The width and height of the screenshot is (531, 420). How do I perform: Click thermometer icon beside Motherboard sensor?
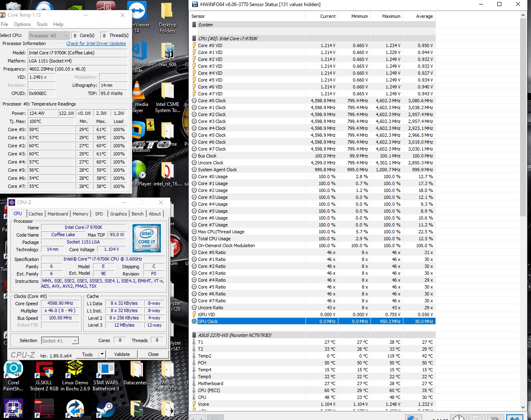194,383
